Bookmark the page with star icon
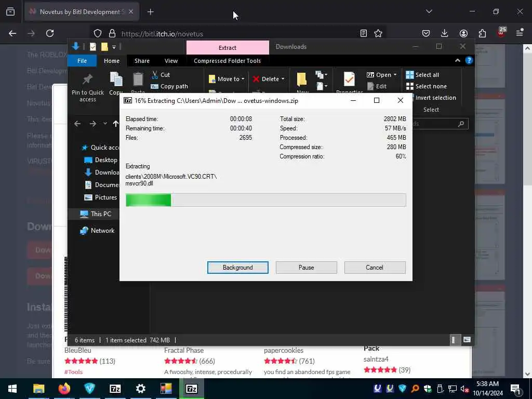The height and width of the screenshot is (399, 532). [x=378, y=33]
